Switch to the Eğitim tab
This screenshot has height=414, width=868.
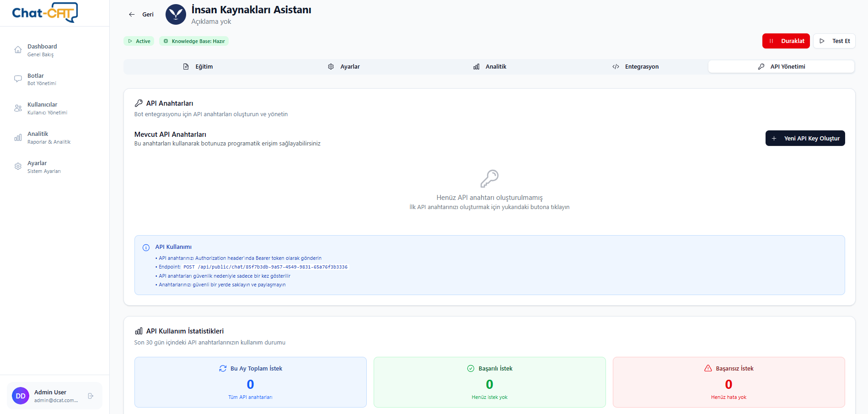coord(197,67)
